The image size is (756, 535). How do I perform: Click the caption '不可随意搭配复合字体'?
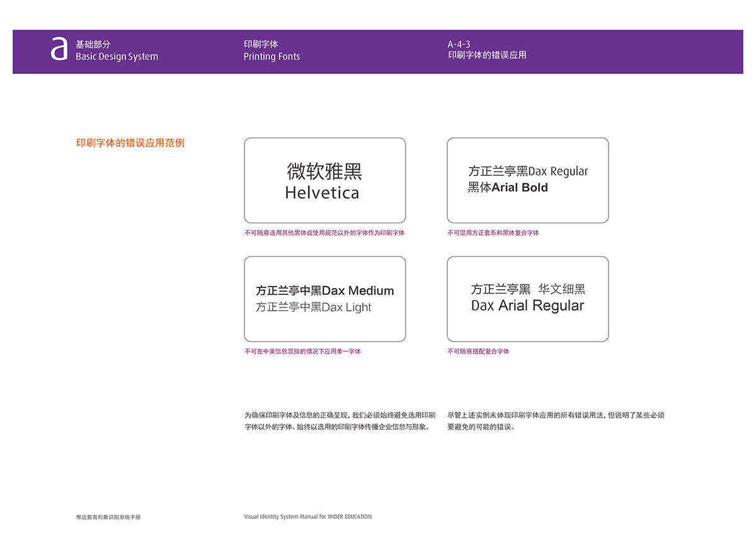[478, 351]
